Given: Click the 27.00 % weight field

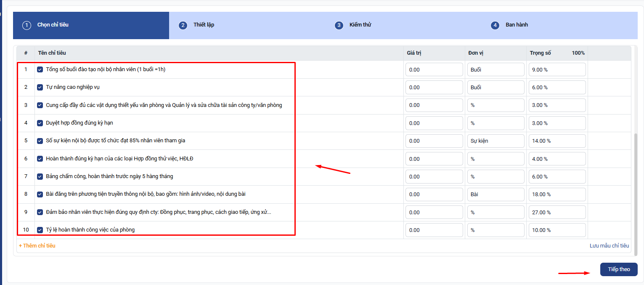Looking at the screenshot, I should [557, 212].
